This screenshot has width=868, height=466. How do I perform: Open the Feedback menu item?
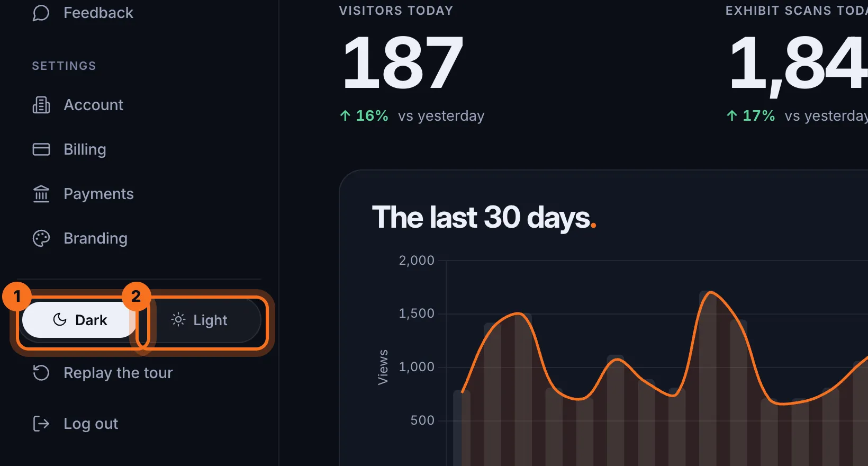pos(83,13)
